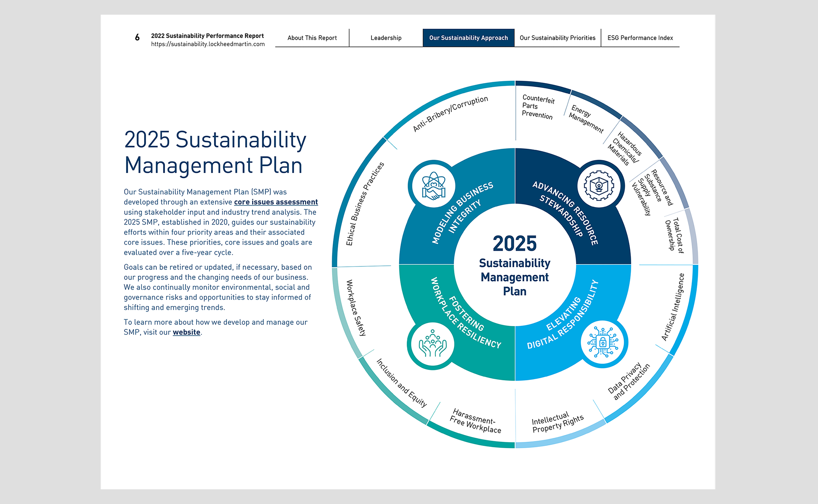Viewport: 818px width, 504px height.
Task: Click the Harassment-Free Workplace label
Action: [476, 421]
